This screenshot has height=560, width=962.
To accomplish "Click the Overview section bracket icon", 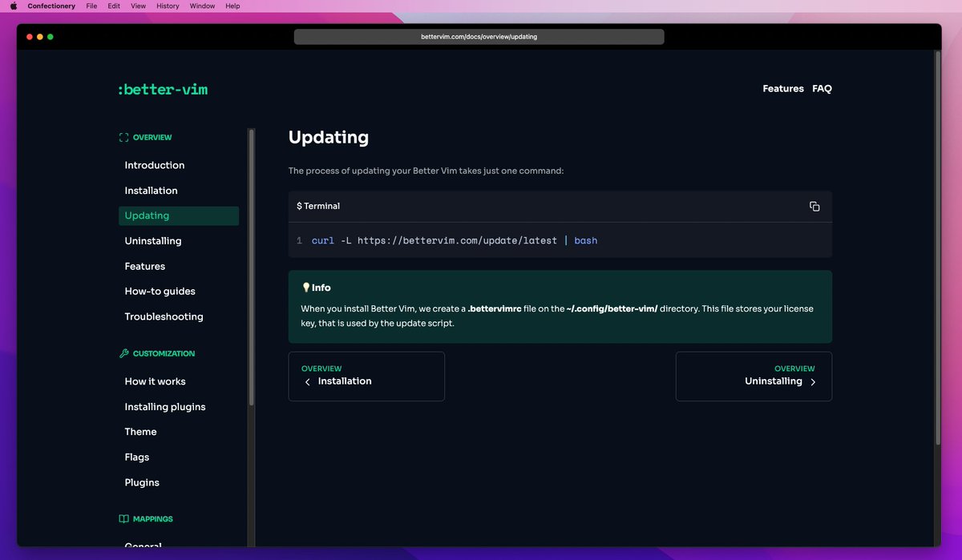I will [x=123, y=138].
